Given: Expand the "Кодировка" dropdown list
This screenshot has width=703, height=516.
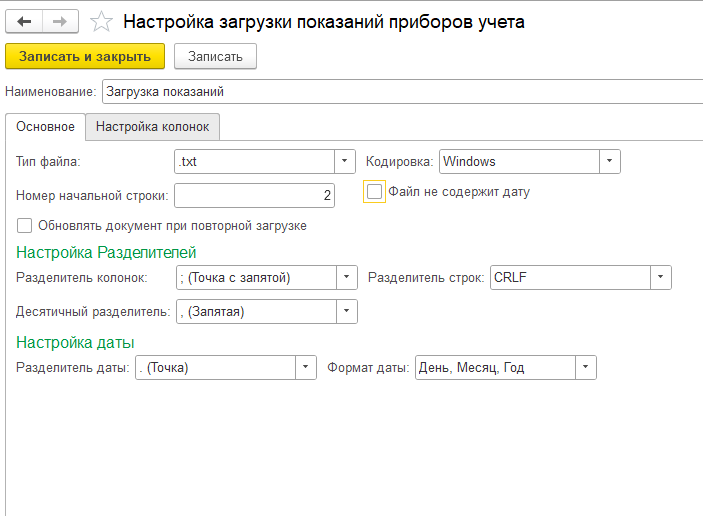Looking at the screenshot, I should tap(610, 161).
